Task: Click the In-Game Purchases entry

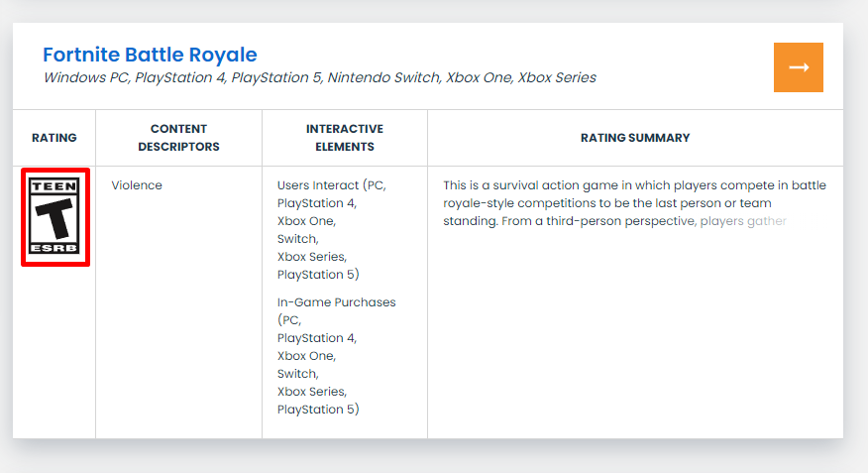Action: pos(336,302)
